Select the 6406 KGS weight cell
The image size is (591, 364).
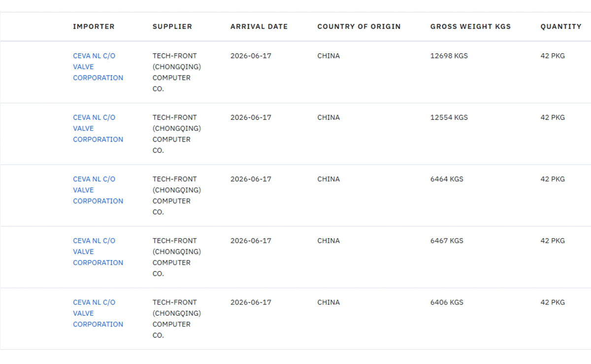447,303
